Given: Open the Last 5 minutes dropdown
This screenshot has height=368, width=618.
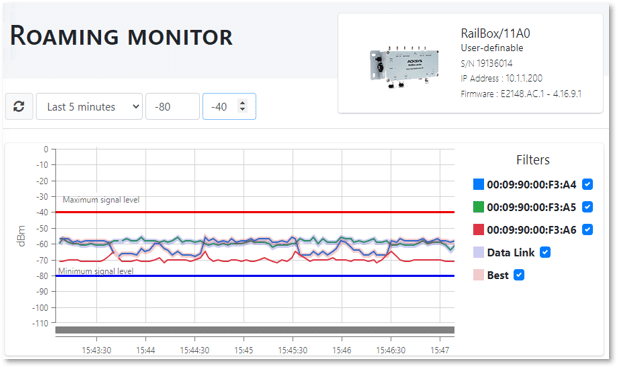Looking at the screenshot, I should [89, 106].
